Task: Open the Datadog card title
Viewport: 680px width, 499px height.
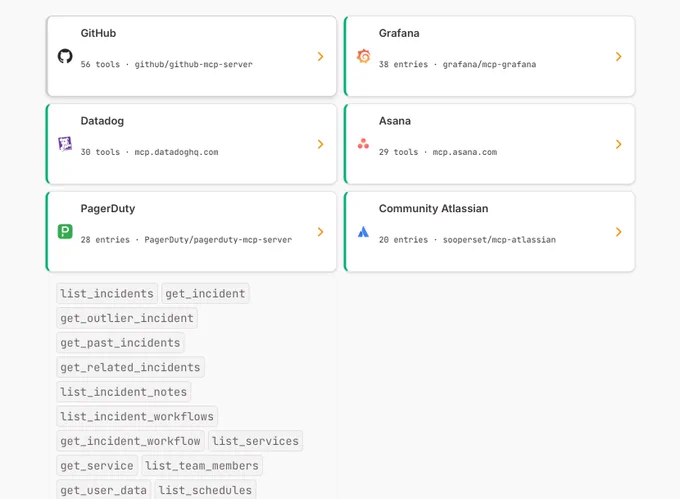Action: click(102, 121)
